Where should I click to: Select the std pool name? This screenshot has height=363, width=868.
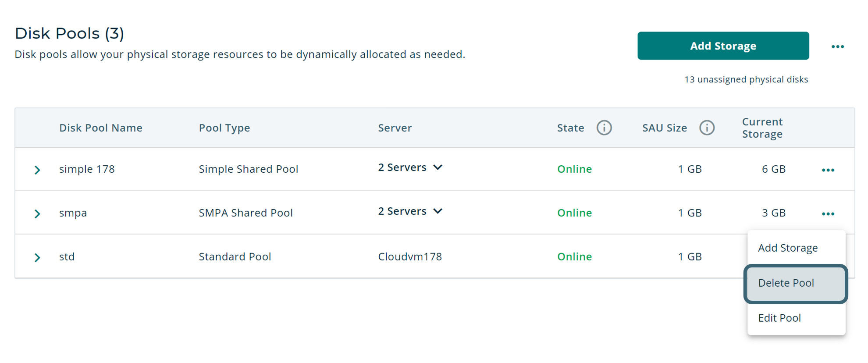point(67,256)
